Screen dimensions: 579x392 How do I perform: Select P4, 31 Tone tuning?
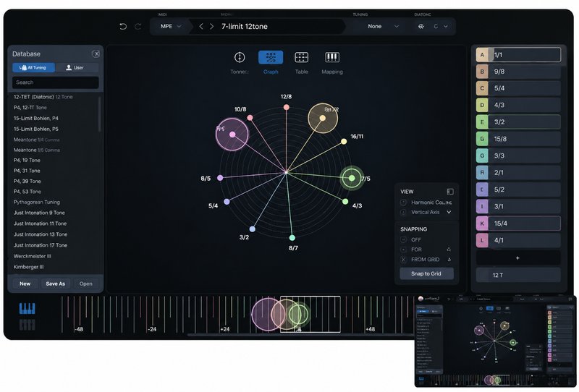pos(27,171)
